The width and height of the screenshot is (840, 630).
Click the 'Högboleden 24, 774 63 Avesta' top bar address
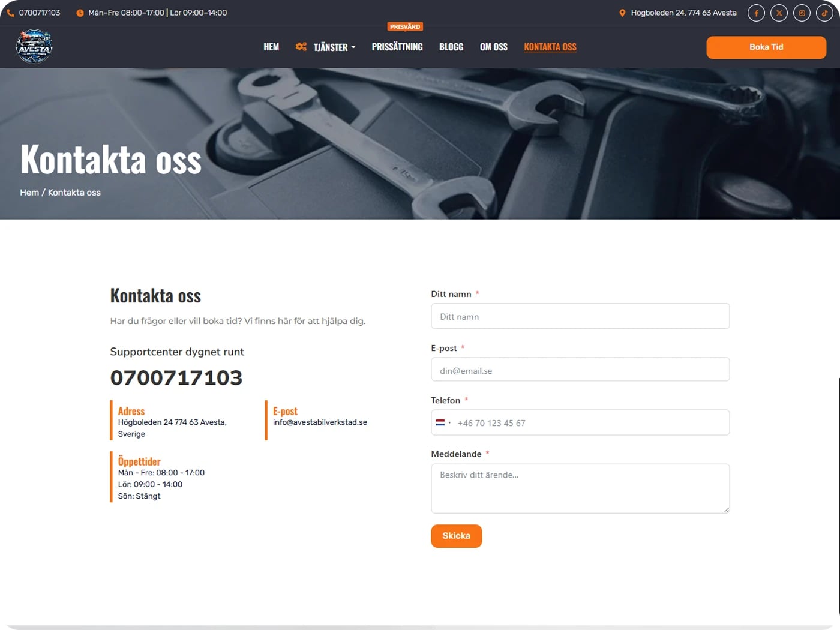click(x=683, y=13)
